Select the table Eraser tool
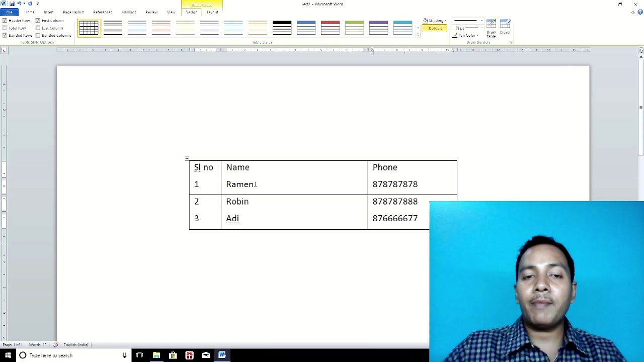644x362 pixels. point(505,27)
